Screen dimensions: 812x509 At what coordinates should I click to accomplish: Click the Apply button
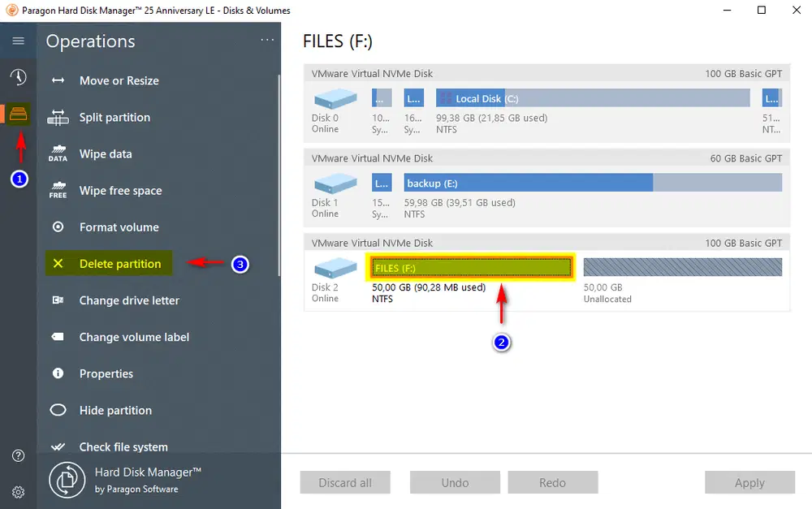[749, 482]
